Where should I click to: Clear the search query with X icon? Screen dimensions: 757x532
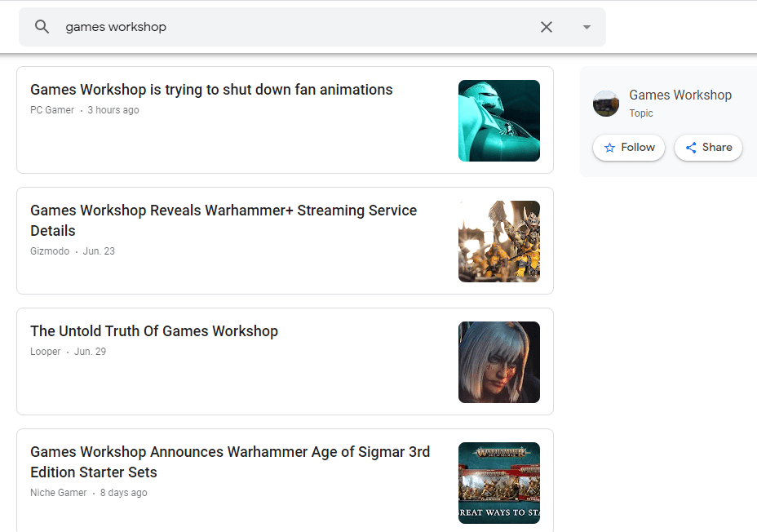547,27
